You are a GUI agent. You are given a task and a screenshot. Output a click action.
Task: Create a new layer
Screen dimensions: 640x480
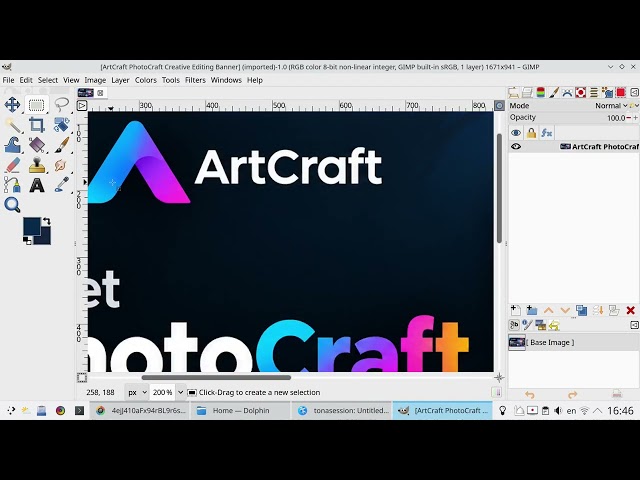click(x=516, y=310)
